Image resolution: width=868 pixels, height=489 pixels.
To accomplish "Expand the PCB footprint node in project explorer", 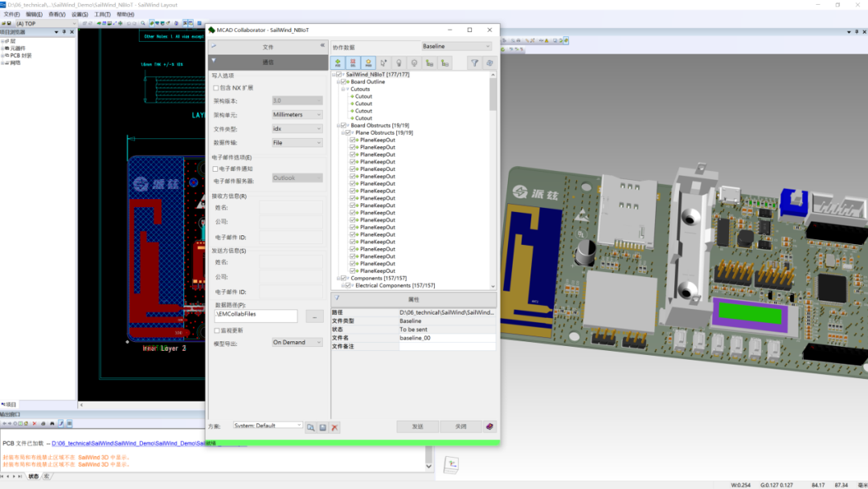I will point(2,55).
